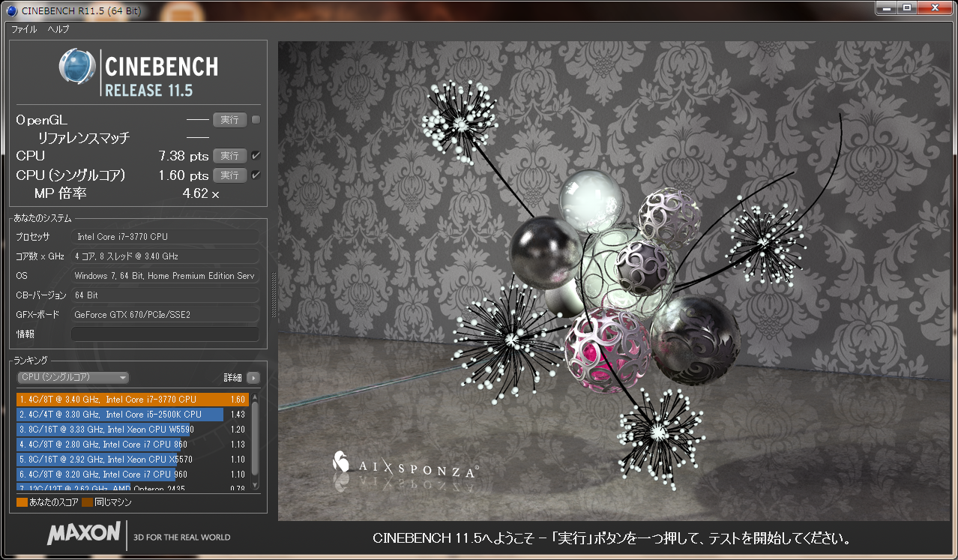Image resolution: width=958 pixels, height=560 pixels.
Task: Close the CINEBENCH window
Action: pos(934,7)
